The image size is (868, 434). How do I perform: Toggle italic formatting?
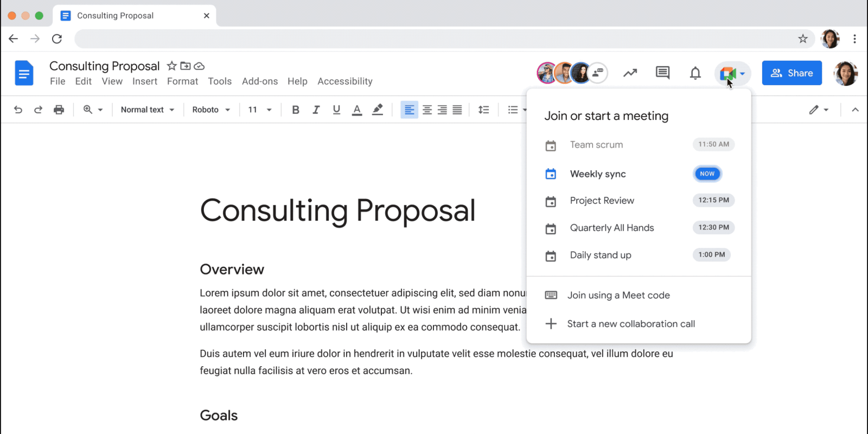(316, 110)
